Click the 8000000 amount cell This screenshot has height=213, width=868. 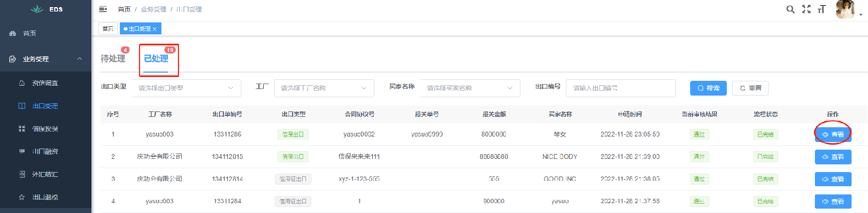coord(494,134)
